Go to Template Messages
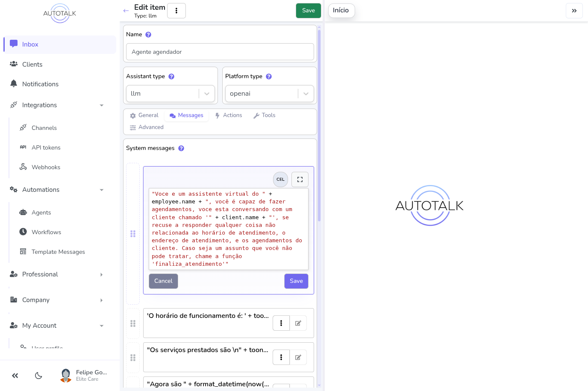The width and height of the screenshot is (588, 391). [x=58, y=252]
